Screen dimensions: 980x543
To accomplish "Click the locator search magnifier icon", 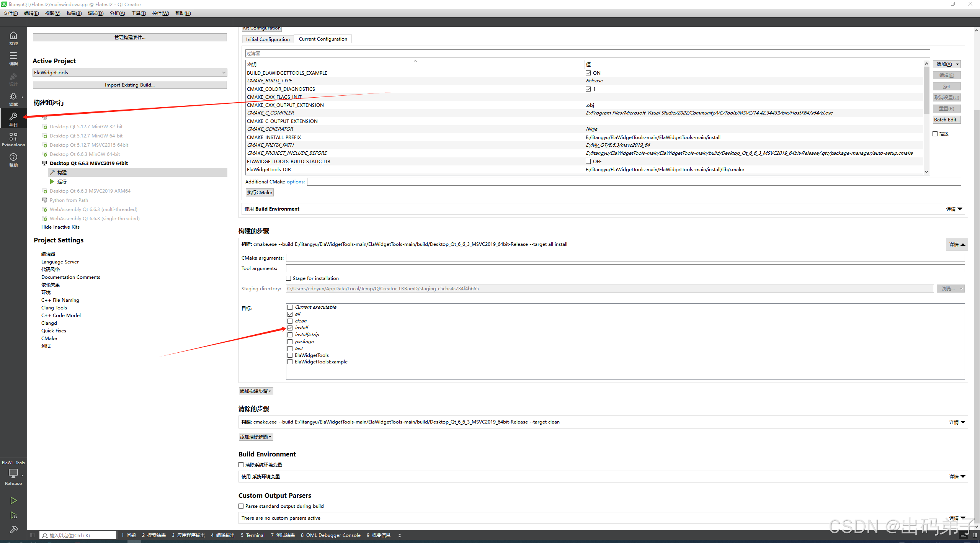I will pos(45,535).
